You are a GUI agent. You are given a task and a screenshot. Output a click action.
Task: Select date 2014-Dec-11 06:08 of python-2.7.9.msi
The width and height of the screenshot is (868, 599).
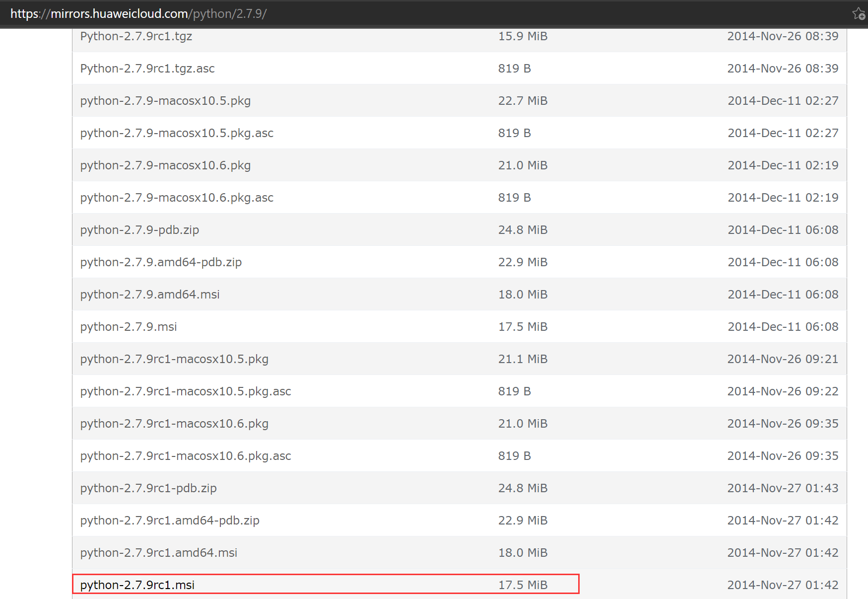[x=783, y=327]
